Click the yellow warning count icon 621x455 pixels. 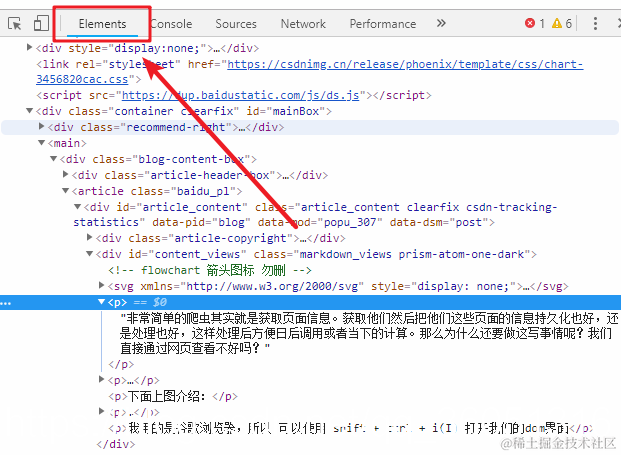click(x=557, y=23)
